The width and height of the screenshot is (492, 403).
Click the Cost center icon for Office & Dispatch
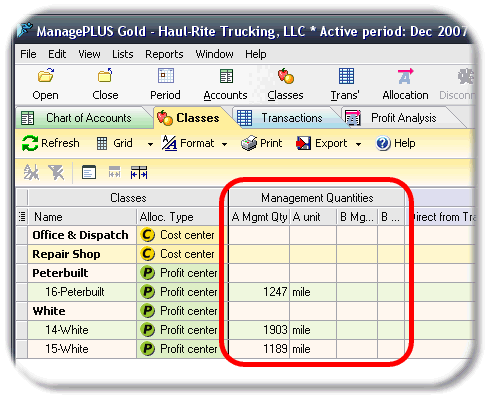[148, 235]
